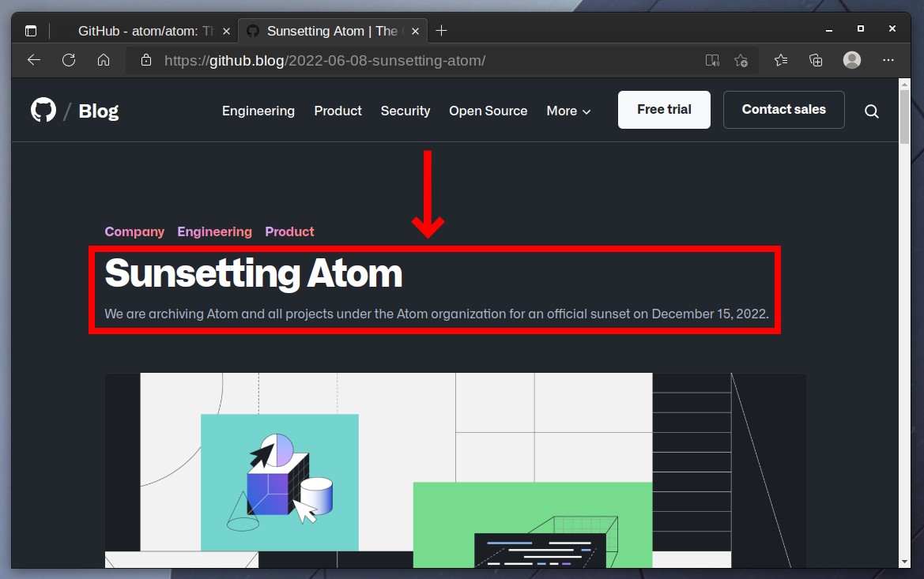Switch to the GitHub - atom/atom tab

(x=146, y=31)
